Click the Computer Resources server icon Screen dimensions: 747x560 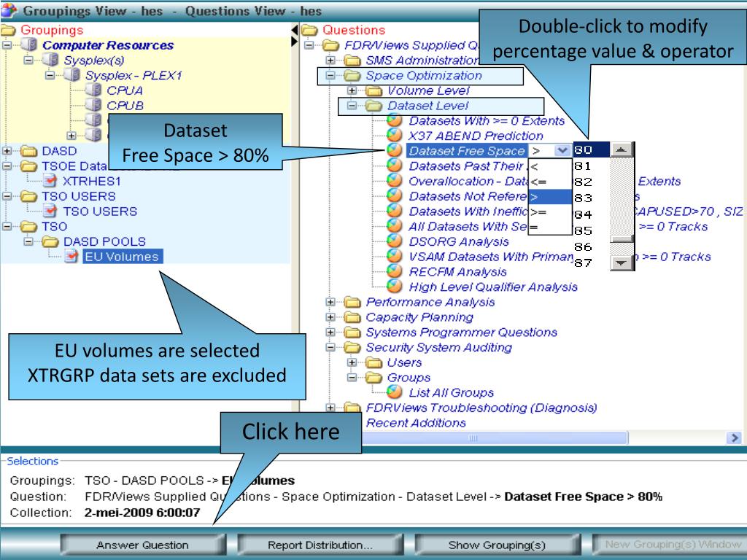(28, 44)
